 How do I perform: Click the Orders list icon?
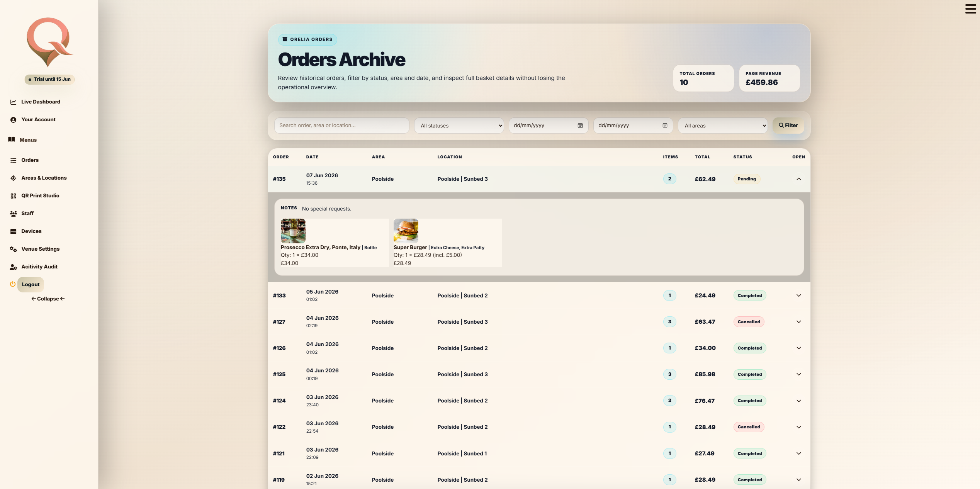click(x=13, y=160)
